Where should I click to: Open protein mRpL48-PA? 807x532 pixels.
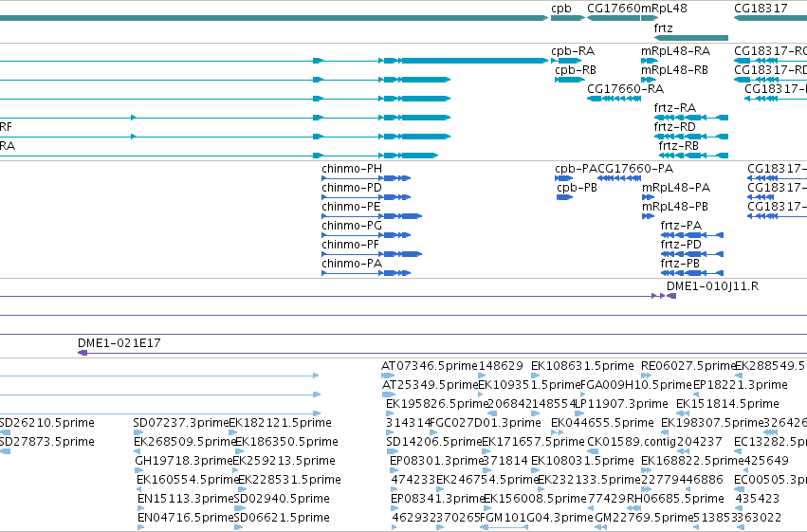tap(648, 197)
